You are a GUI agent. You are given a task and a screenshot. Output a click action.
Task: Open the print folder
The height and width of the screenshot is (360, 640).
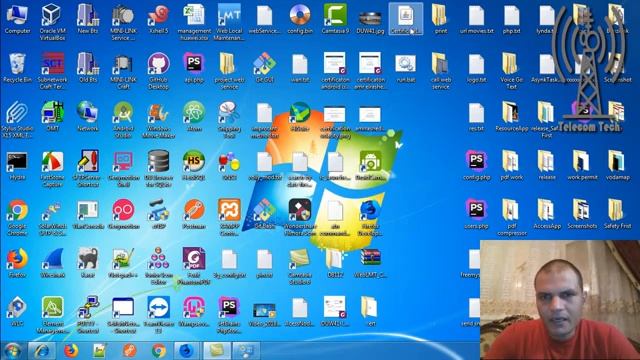point(440,20)
